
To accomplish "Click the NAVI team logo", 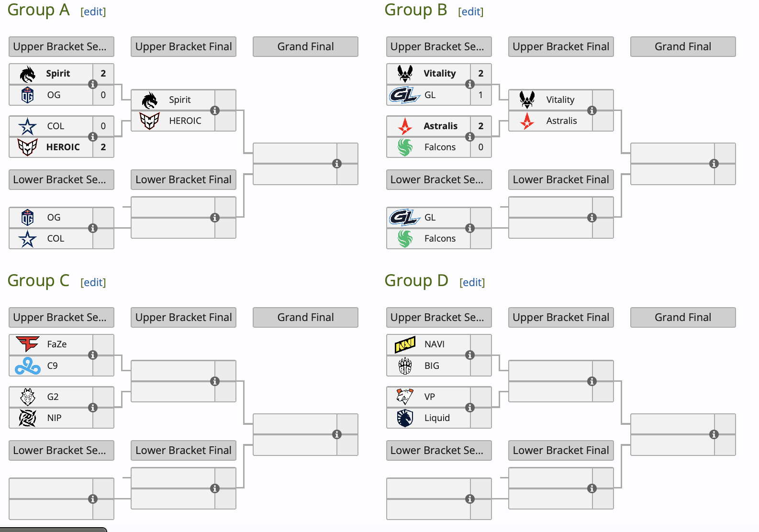I will (405, 344).
